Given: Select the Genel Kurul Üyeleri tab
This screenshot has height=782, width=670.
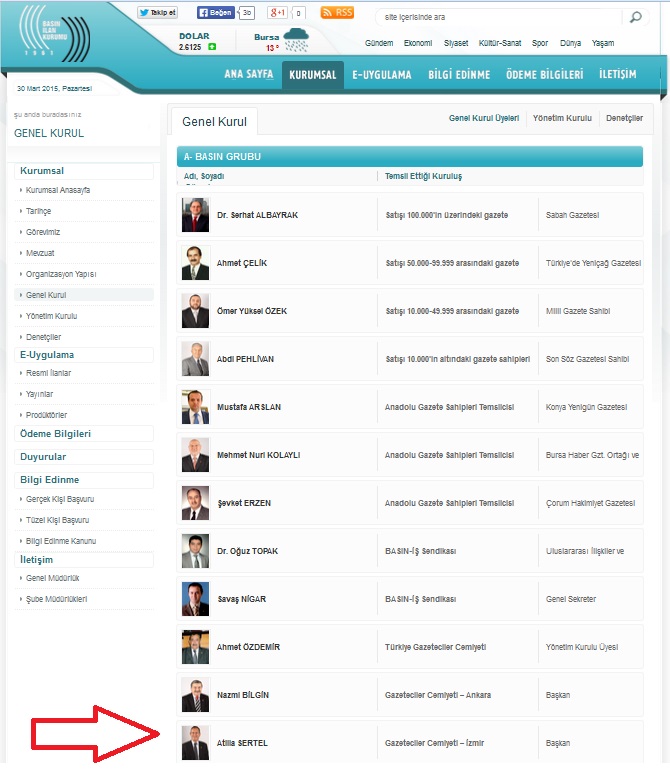Looking at the screenshot, I should pyautogui.click(x=484, y=118).
